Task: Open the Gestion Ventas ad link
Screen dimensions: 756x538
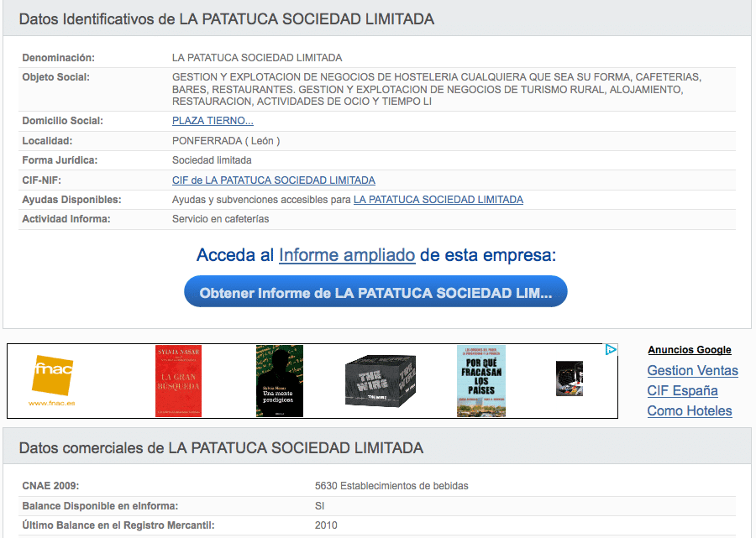Action: coord(692,370)
